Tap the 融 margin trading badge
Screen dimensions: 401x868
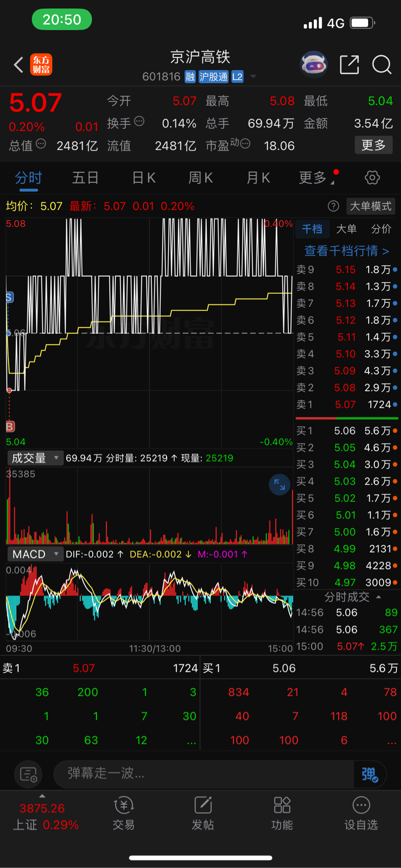190,77
